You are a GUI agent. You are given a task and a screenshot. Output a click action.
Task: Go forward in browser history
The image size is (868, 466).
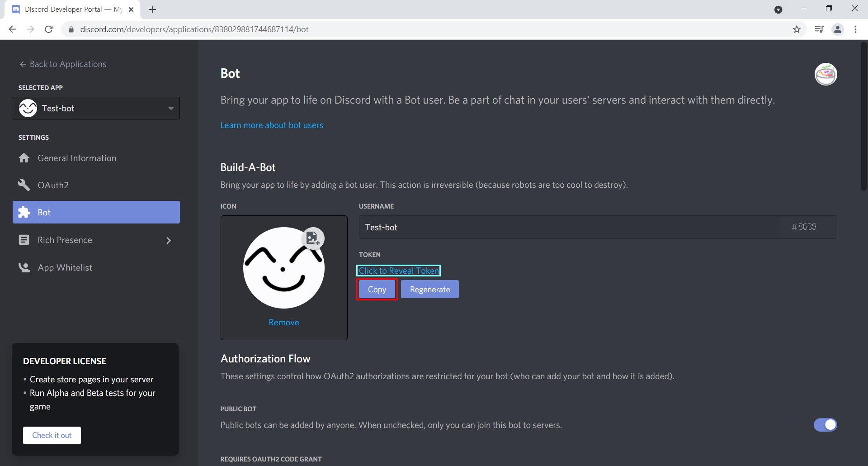click(30, 29)
